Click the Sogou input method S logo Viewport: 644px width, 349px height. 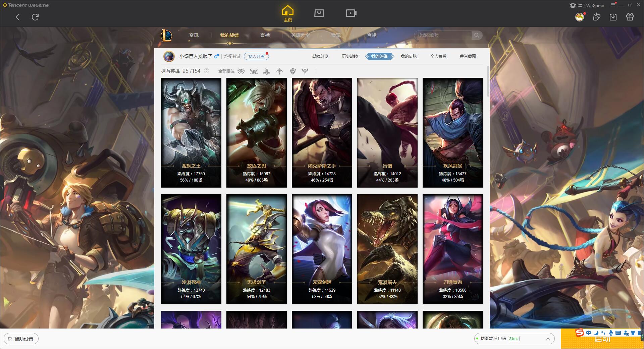[580, 333]
